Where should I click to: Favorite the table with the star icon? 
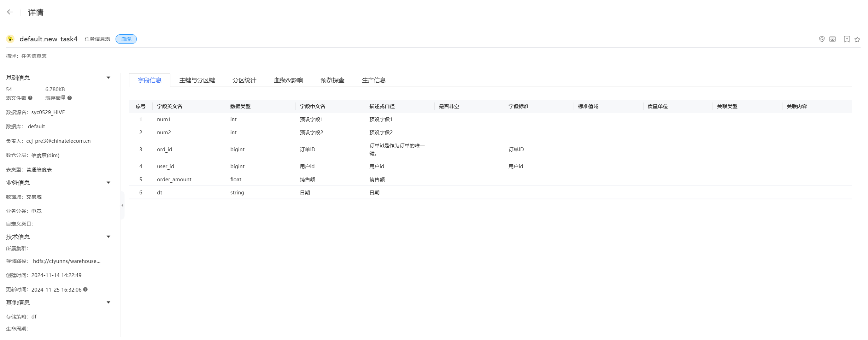click(857, 39)
